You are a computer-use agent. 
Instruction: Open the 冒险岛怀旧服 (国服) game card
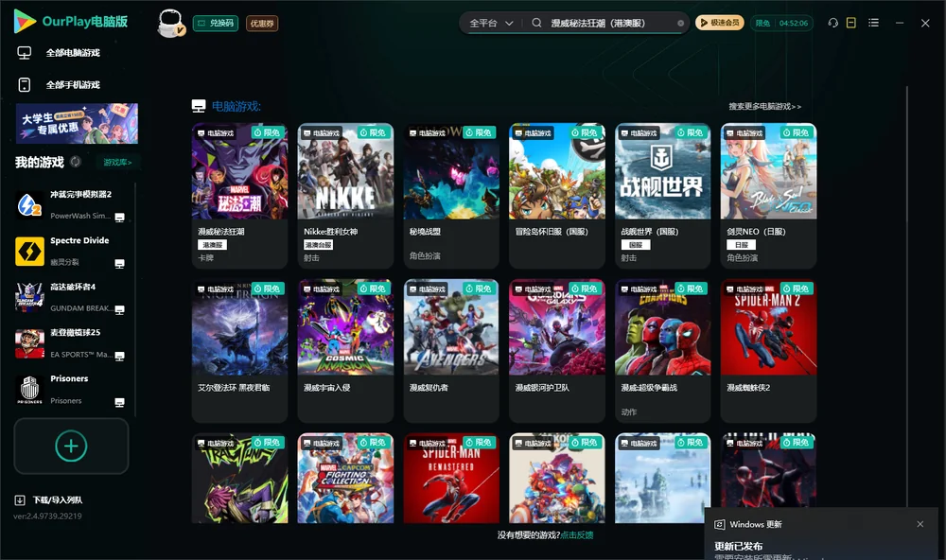[x=557, y=196]
